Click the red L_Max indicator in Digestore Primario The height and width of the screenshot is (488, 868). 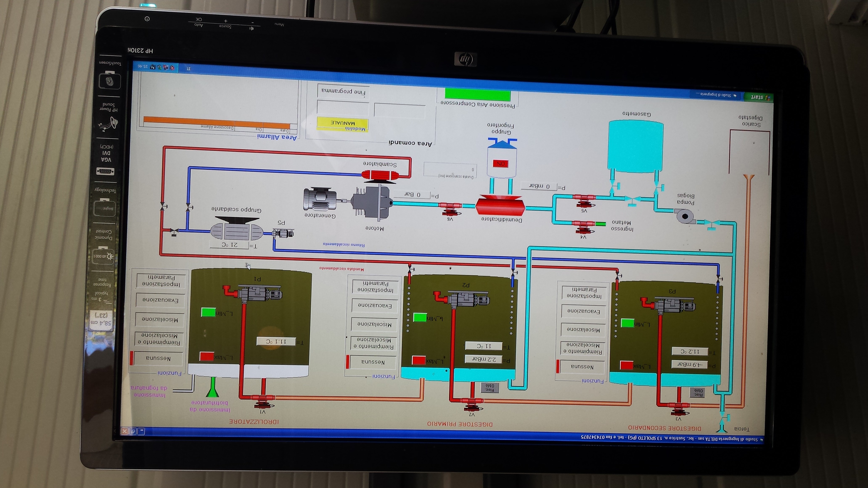[x=419, y=360]
